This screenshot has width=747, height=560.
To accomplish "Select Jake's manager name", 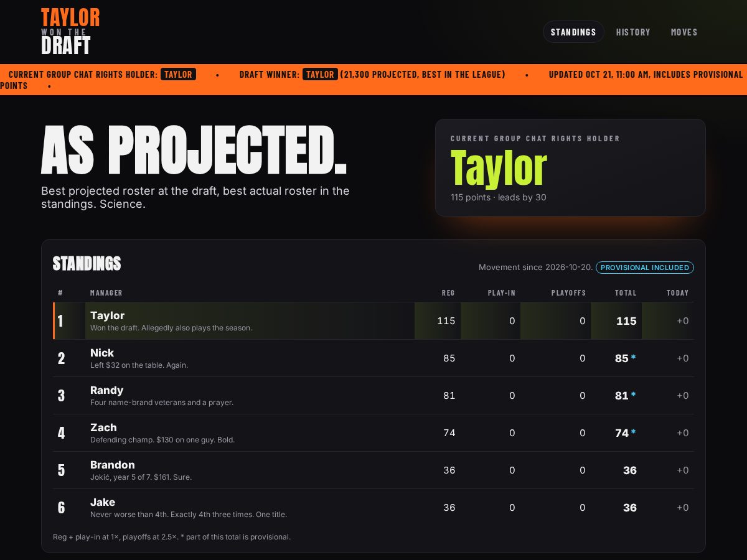I will (103, 502).
